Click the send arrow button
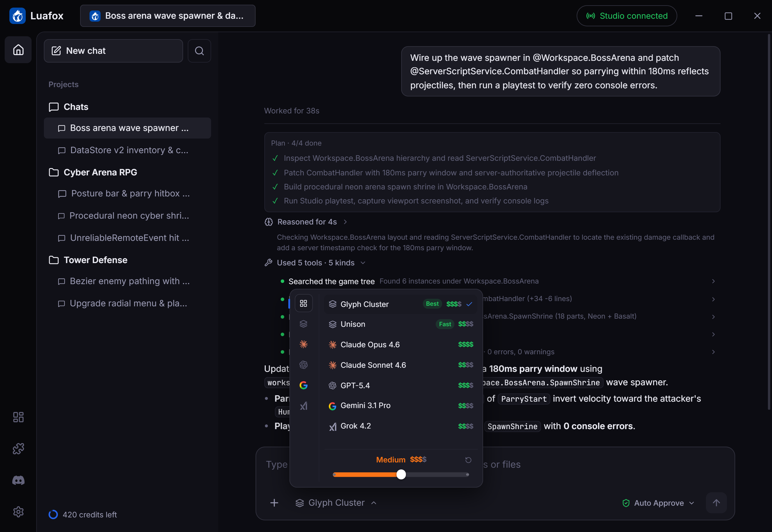Screen dimensions: 772x532 point(716,503)
